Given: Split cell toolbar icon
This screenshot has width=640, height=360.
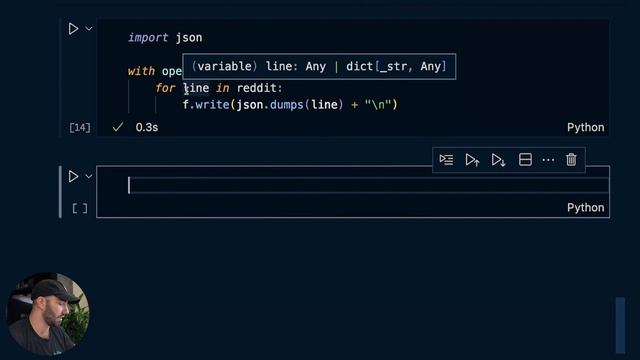Looking at the screenshot, I should (x=525, y=160).
